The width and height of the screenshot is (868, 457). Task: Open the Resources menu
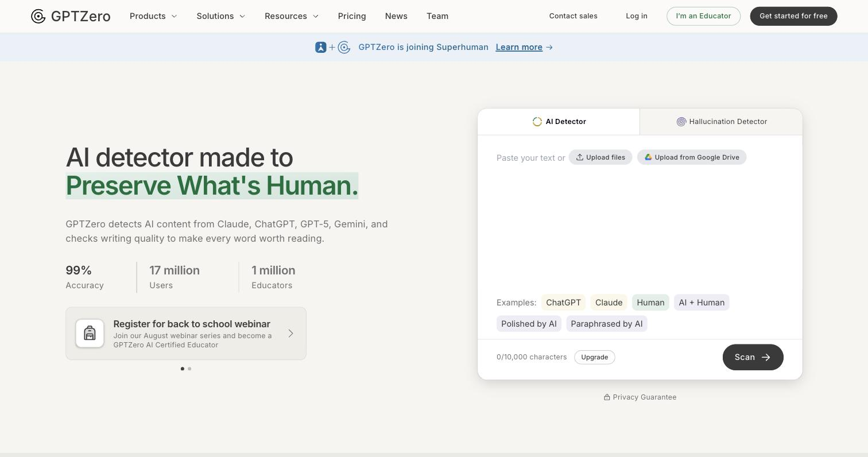tap(292, 16)
